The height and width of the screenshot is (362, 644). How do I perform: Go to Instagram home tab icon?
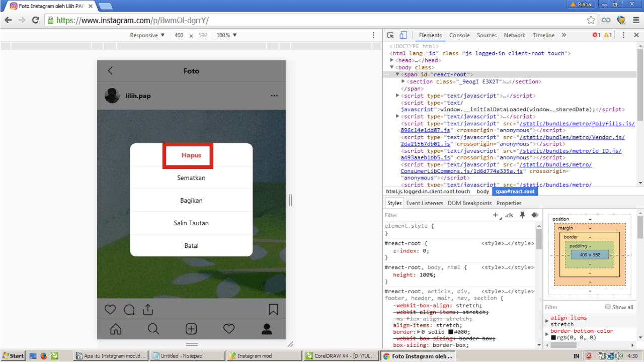(116, 329)
